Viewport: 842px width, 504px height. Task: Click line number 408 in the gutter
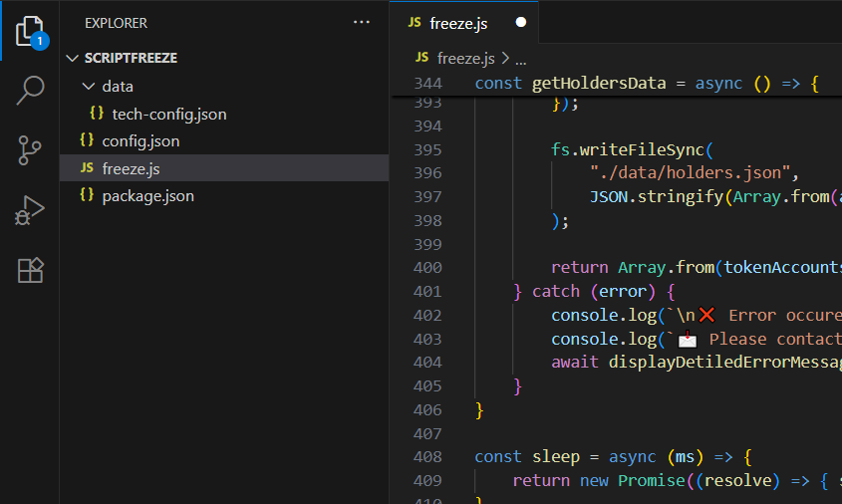pos(428,457)
